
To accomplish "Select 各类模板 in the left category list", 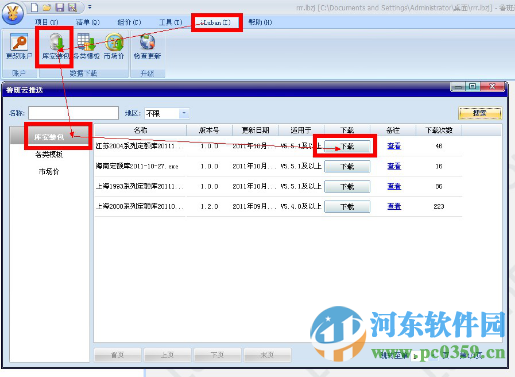I will click(x=49, y=154).
